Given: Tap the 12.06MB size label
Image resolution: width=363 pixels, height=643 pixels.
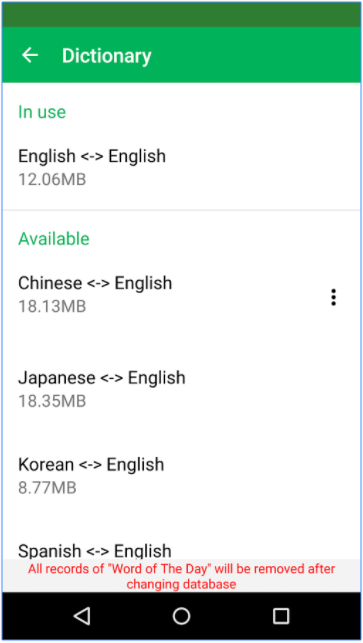Looking at the screenshot, I should pos(52,180).
